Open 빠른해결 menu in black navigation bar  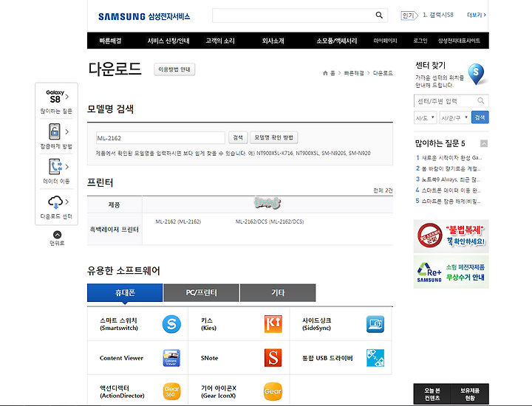coord(110,41)
